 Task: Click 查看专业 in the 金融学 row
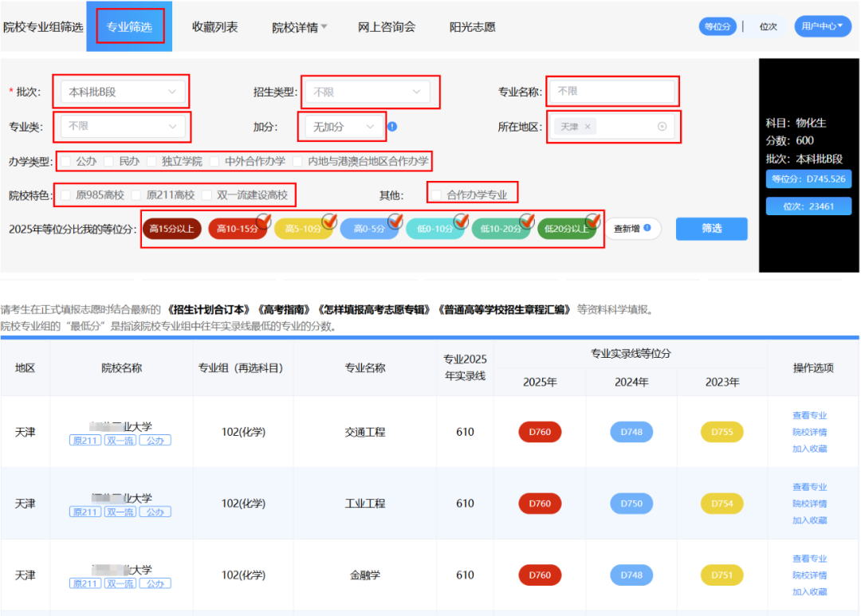(x=809, y=559)
